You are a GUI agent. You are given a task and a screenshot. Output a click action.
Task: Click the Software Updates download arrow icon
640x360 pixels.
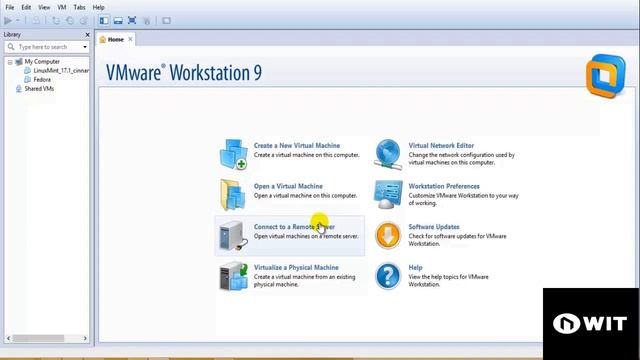[x=388, y=236]
